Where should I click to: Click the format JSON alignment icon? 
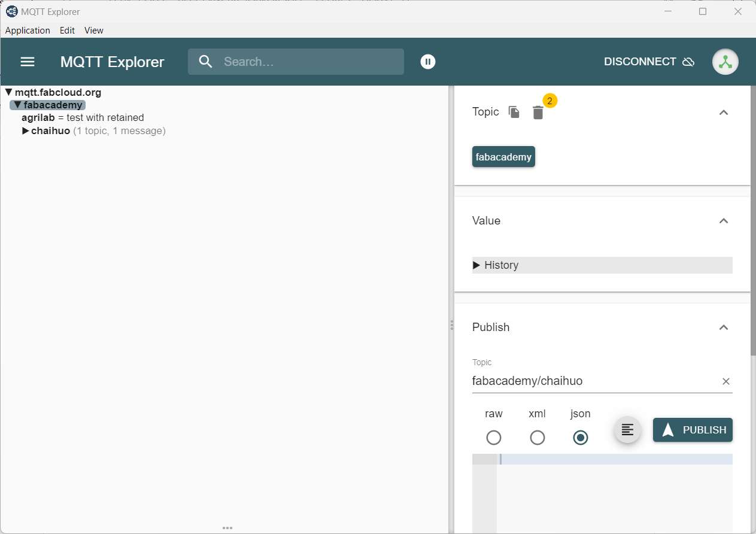point(627,430)
